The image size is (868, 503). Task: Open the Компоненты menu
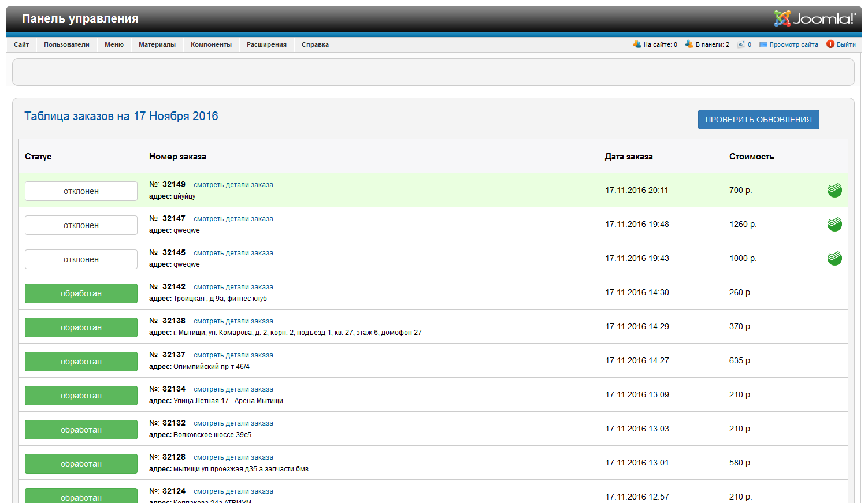pos(211,44)
